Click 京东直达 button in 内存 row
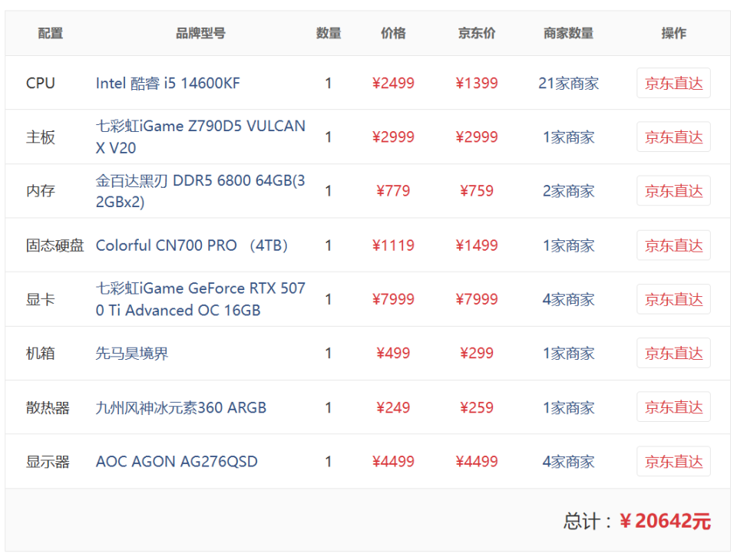This screenshot has width=737, height=560. (673, 191)
